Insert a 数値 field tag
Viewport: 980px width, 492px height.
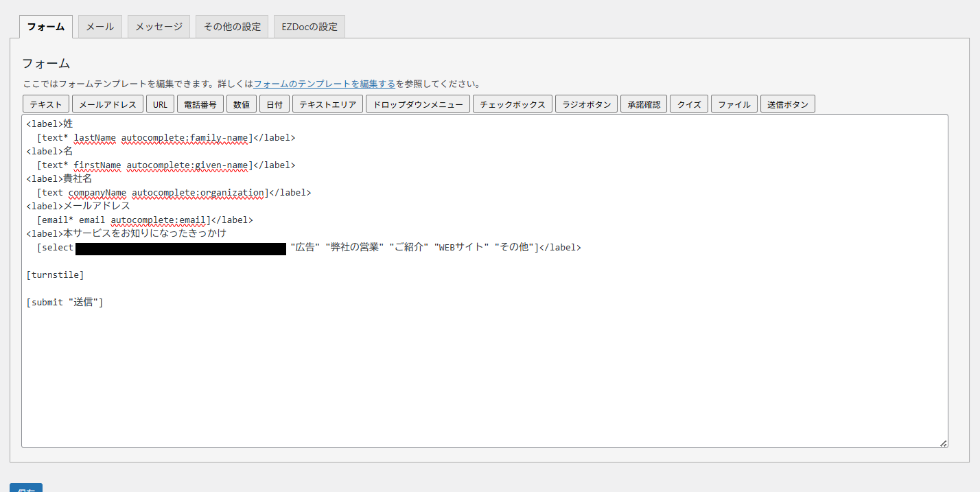(x=242, y=104)
